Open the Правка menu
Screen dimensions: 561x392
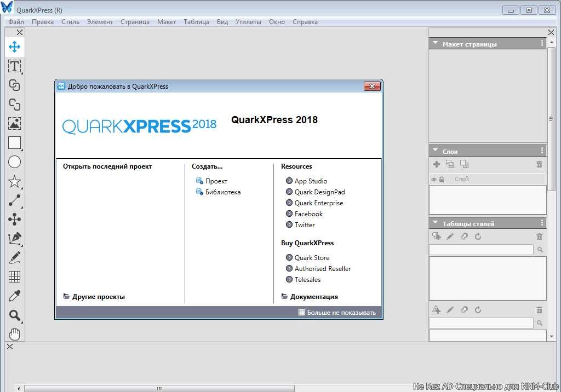point(43,22)
